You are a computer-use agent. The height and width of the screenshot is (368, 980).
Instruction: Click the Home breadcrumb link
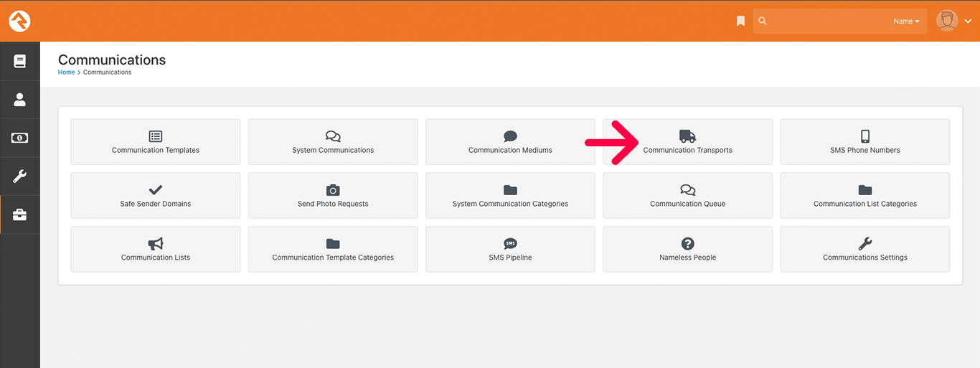67,72
